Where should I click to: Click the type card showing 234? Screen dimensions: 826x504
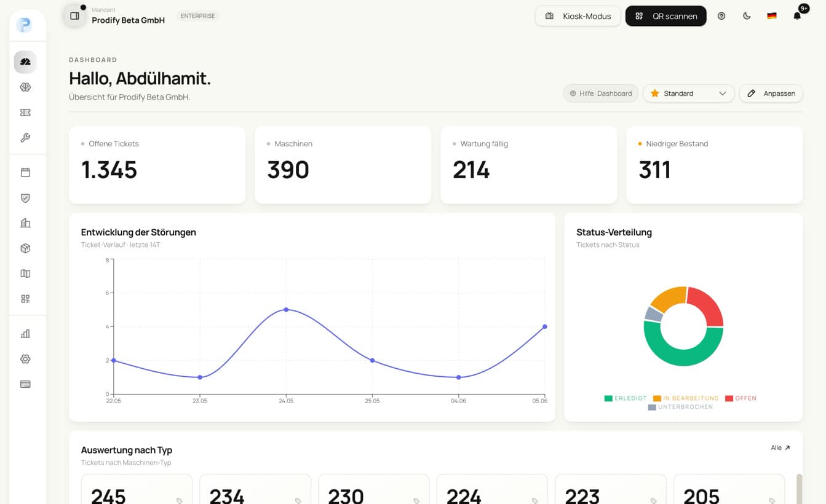point(255,489)
